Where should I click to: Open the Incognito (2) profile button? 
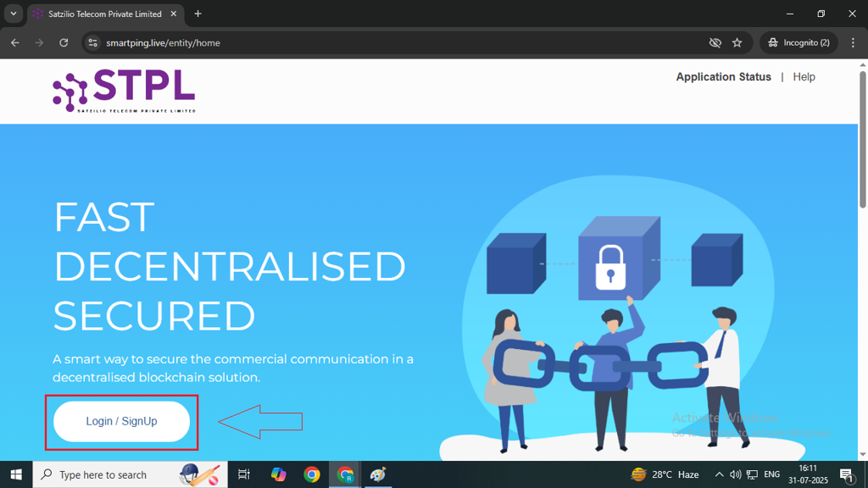[x=798, y=42]
